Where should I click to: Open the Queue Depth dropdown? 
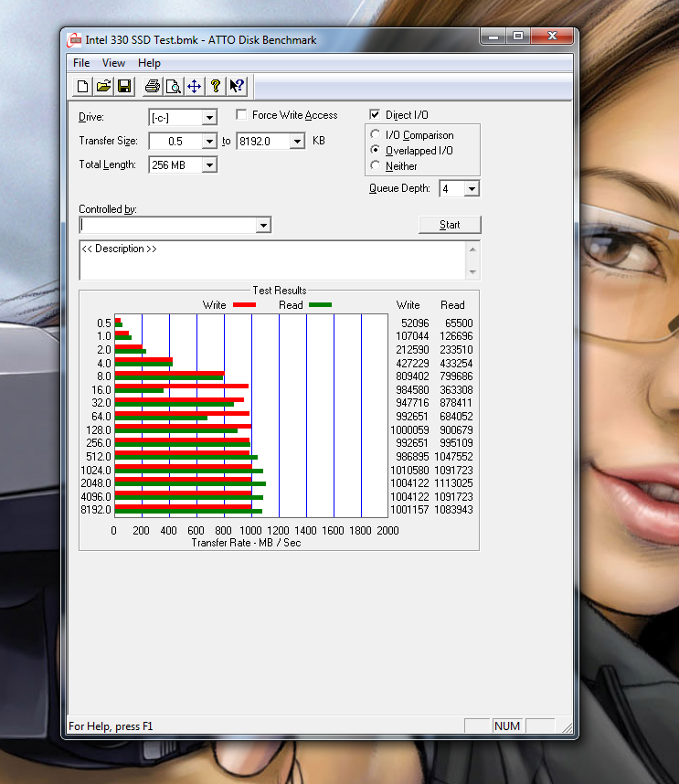(472, 188)
